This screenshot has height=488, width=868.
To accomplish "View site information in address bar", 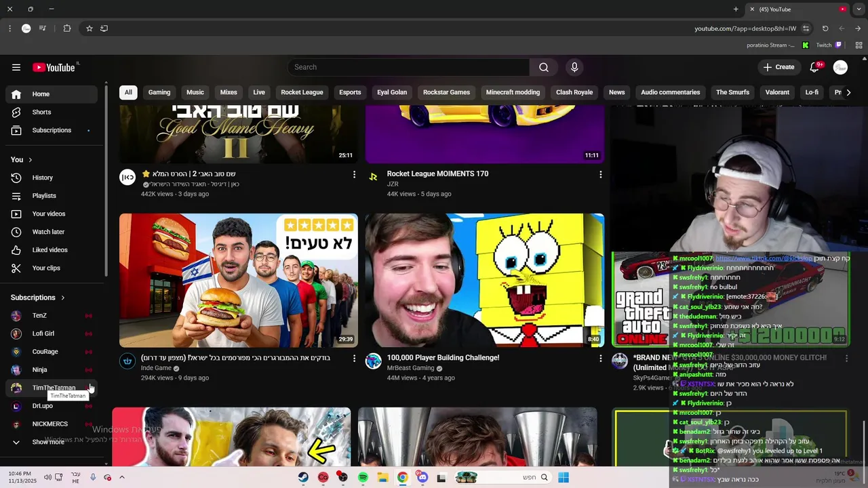I will click(x=806, y=28).
